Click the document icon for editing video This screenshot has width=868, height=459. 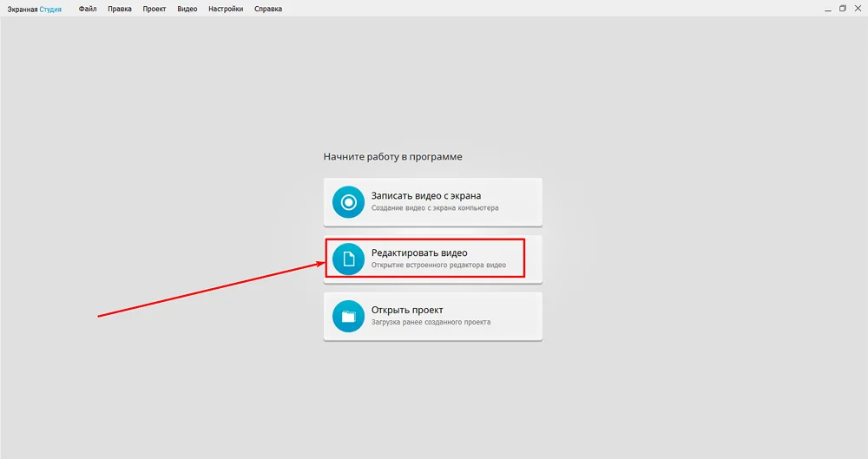[348, 259]
